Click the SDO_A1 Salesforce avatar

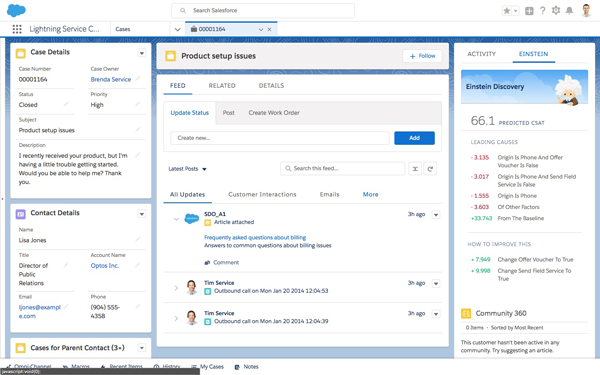191,218
